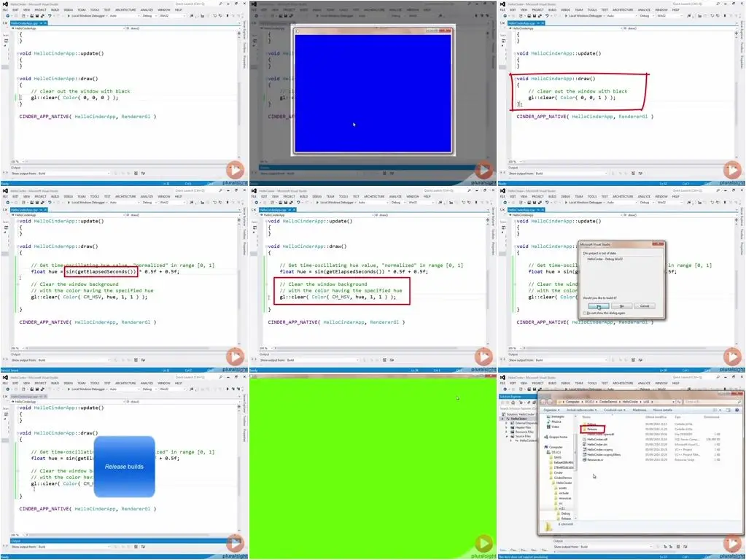Screen dimensions: 746x560
Task: Click Undo icon in the Color(0, 0, 0) frame
Action: [x=50, y=16]
